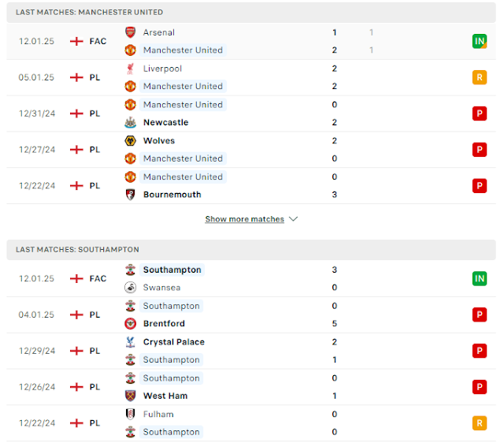Click the Brentford club crest icon
Viewport: 504px width, 443px height.
(130, 324)
